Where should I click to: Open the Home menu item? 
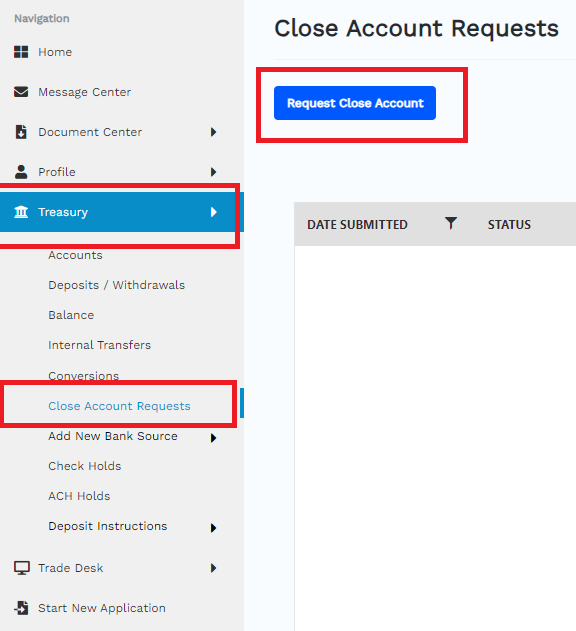click(55, 52)
